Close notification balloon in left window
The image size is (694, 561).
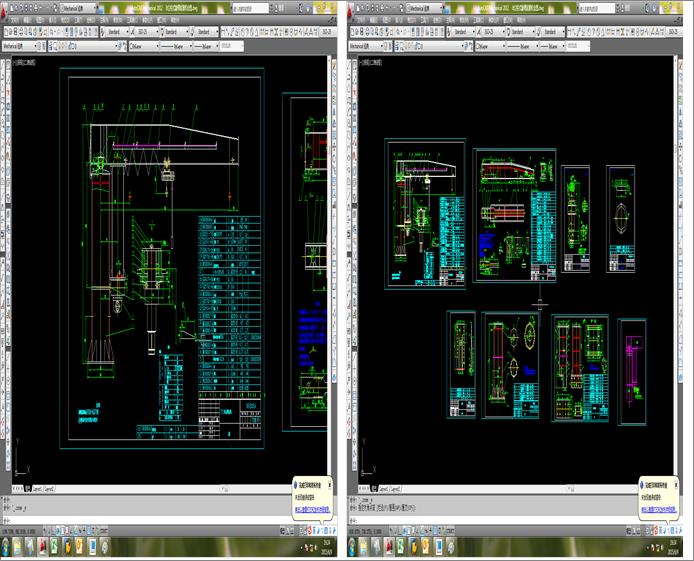click(x=330, y=485)
